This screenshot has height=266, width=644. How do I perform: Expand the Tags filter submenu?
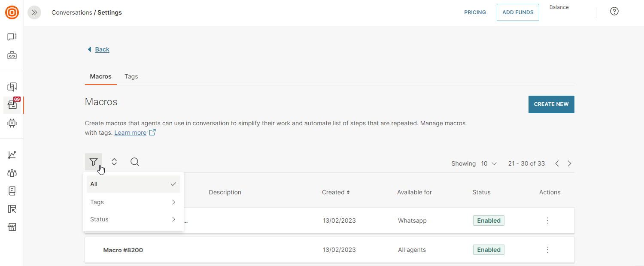[x=133, y=202]
